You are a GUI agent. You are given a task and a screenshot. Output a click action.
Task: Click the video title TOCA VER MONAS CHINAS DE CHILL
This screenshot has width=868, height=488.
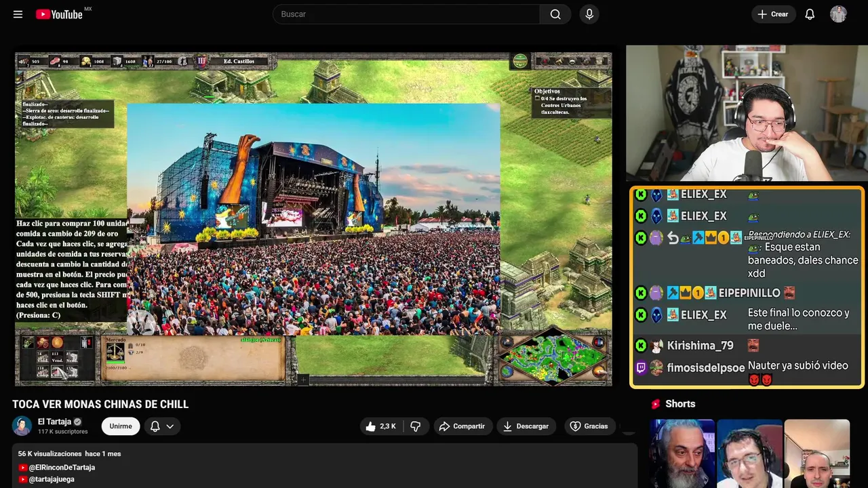[x=100, y=404]
